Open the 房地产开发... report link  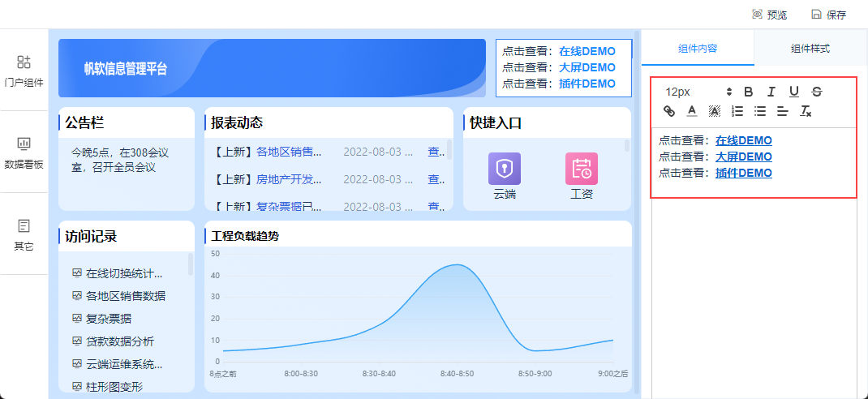[x=289, y=179]
